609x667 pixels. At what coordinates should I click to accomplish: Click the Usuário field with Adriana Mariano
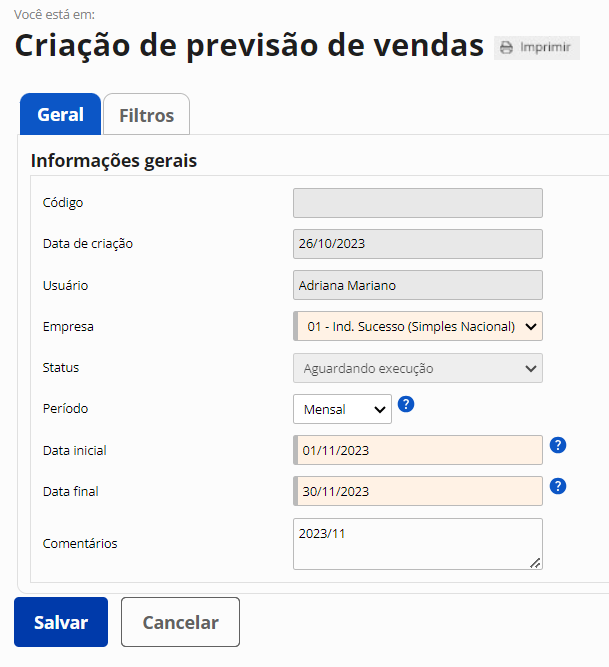(x=418, y=285)
